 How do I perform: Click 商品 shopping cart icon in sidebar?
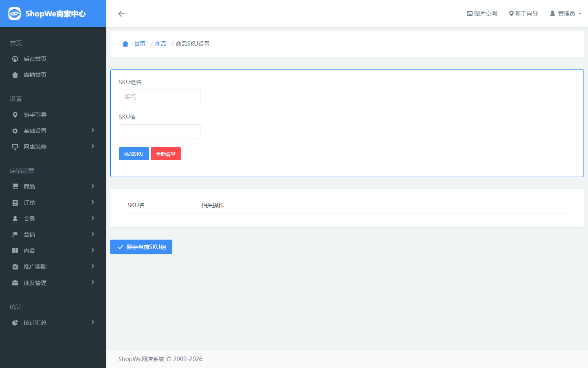(15, 186)
